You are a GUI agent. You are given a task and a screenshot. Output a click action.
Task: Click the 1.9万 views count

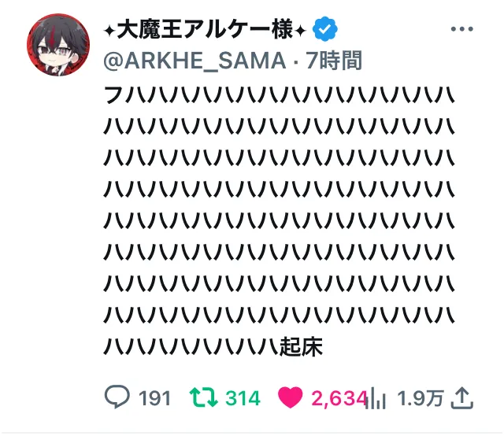tap(421, 398)
